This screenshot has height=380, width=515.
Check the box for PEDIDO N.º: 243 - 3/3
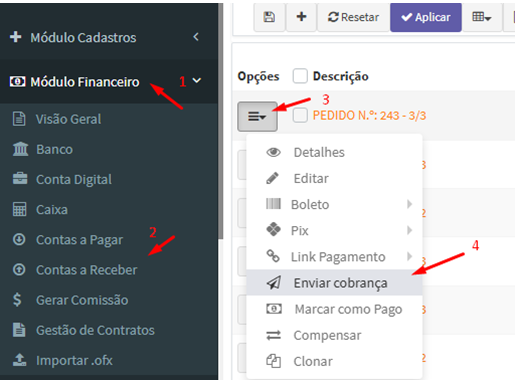pyautogui.click(x=300, y=116)
